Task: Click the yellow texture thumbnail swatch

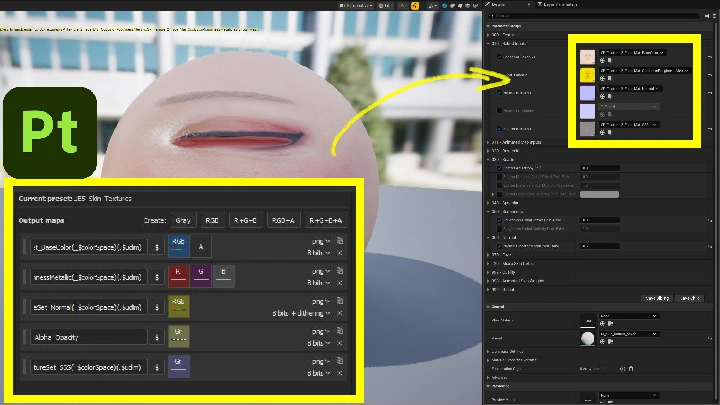Action: (587, 73)
